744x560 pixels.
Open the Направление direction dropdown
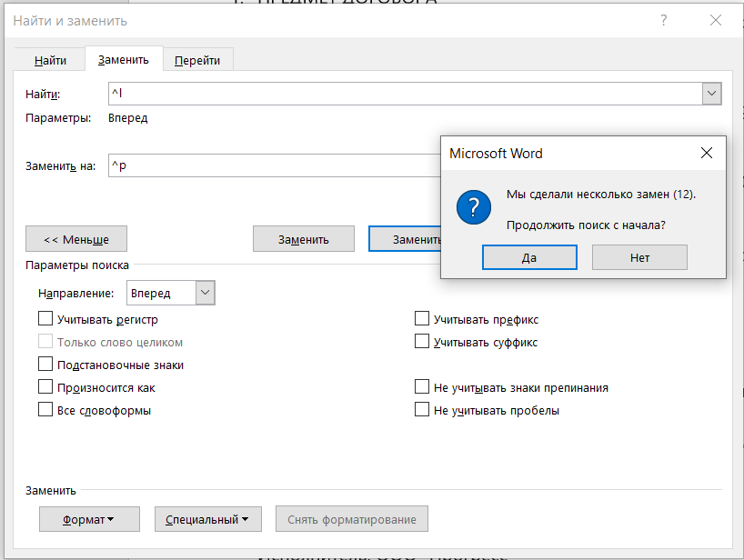tap(205, 293)
